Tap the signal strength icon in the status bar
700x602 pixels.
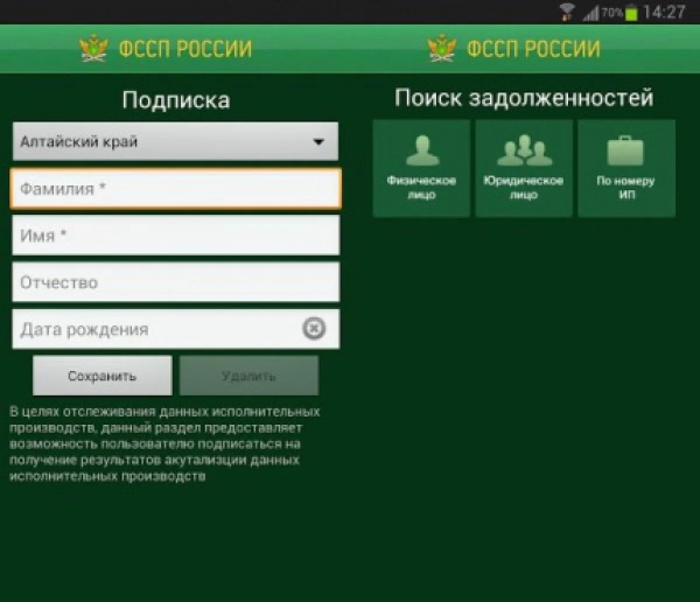591,13
